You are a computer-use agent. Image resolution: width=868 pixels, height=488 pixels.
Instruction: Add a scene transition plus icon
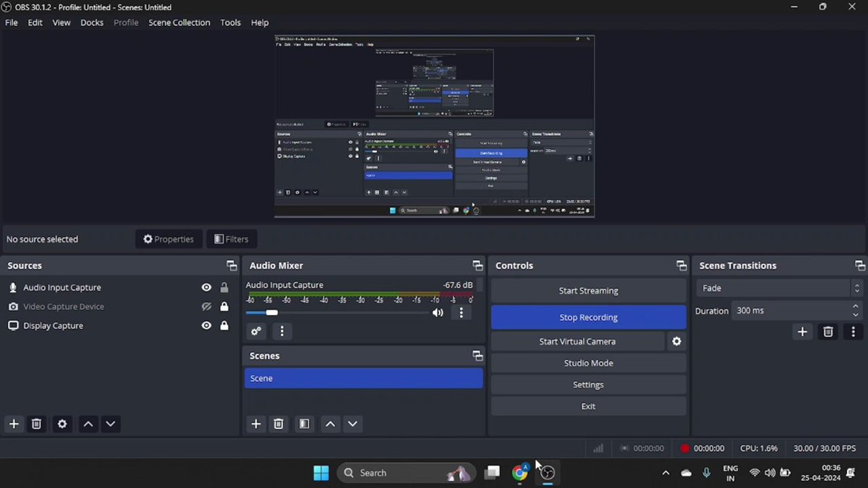[802, 332]
